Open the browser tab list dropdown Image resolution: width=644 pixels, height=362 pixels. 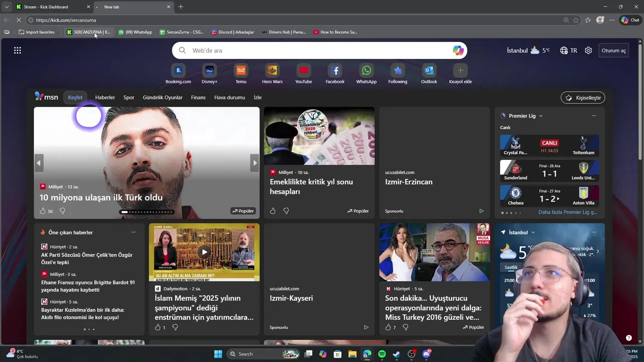click(x=6, y=7)
